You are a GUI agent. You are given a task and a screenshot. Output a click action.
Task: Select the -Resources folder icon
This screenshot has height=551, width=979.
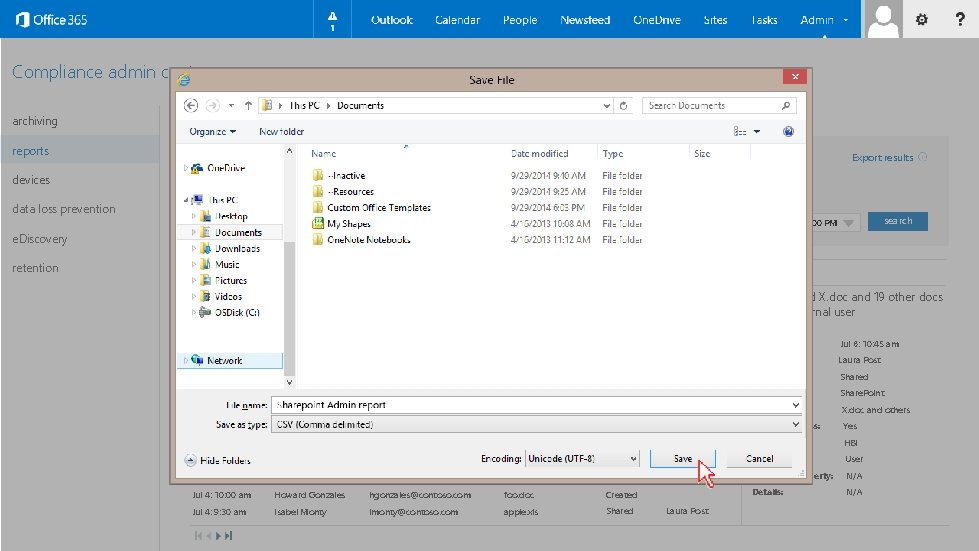(318, 191)
